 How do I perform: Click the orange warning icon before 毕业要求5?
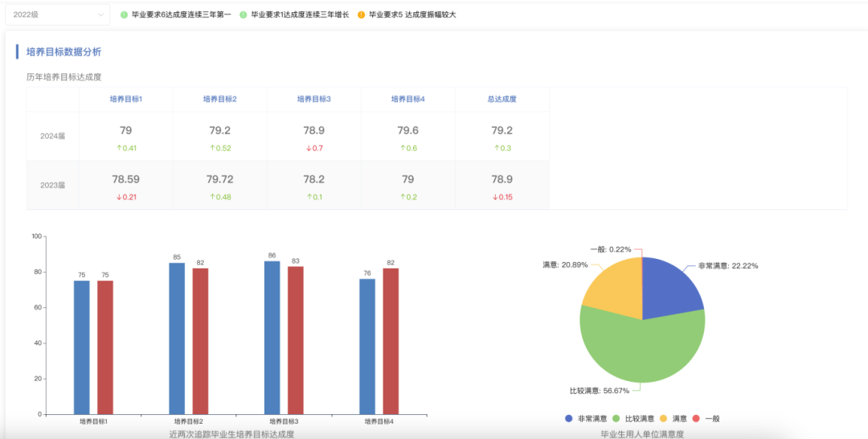tap(361, 15)
